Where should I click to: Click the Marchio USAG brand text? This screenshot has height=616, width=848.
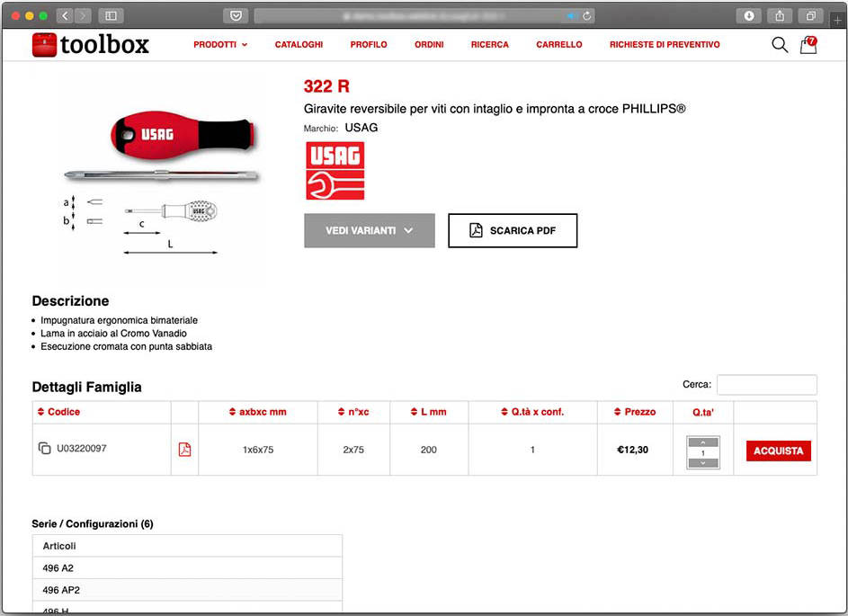[341, 128]
